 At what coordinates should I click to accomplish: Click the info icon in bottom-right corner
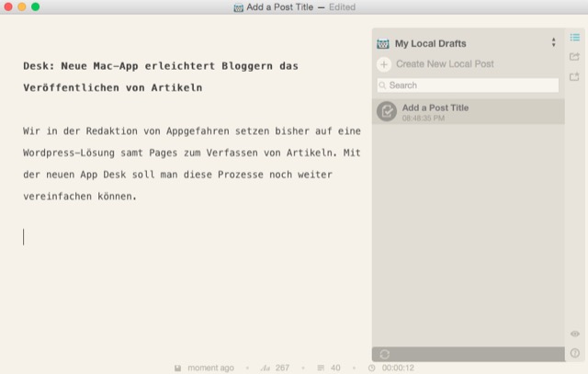575,353
